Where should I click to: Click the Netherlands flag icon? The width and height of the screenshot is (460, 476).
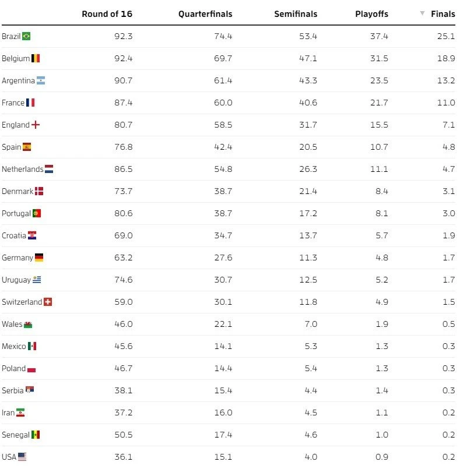(x=49, y=169)
